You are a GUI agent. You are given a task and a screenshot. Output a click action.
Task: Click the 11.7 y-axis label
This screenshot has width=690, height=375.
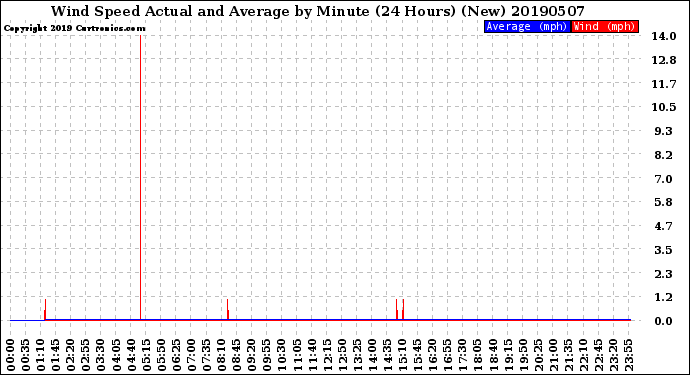(664, 84)
